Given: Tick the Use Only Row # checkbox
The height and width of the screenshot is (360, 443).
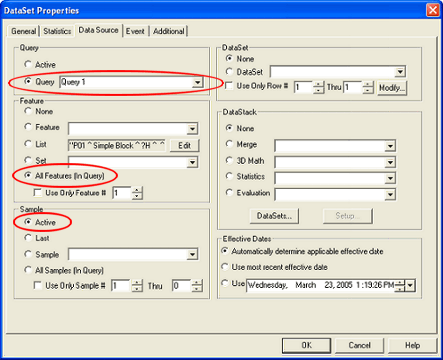Looking at the screenshot, I should 229,86.
